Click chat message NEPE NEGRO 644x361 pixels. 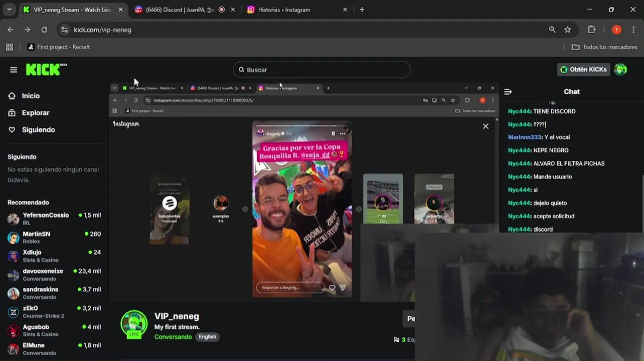551,150
